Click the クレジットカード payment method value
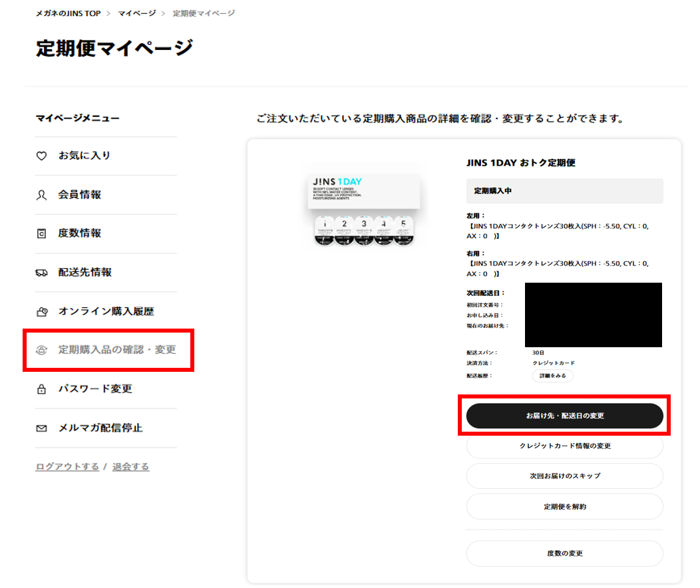Image resolution: width=700 pixels, height=588 pixels. point(554,363)
